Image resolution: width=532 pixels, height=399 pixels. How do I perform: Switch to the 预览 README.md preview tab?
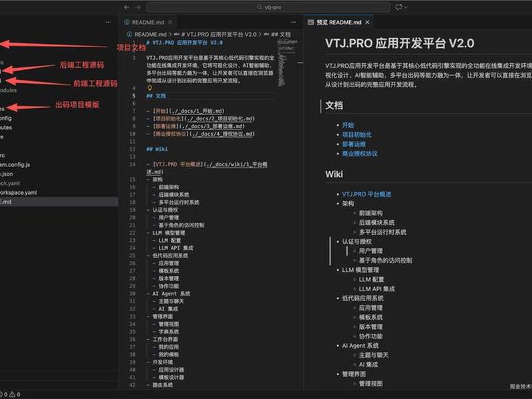coord(338,23)
